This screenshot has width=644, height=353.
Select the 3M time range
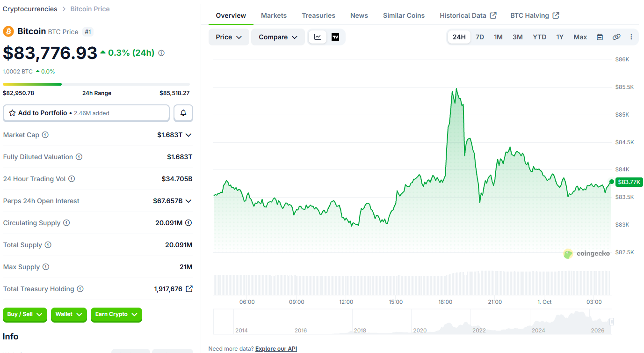tap(518, 37)
